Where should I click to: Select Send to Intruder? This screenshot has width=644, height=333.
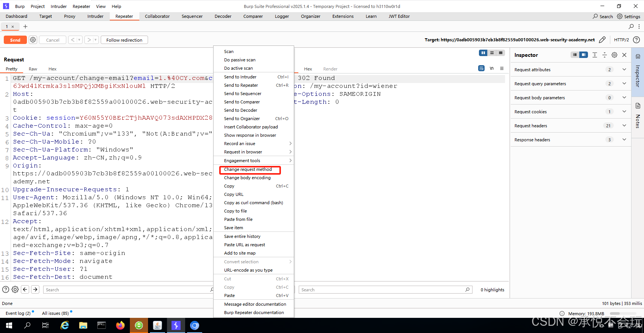click(x=254, y=77)
